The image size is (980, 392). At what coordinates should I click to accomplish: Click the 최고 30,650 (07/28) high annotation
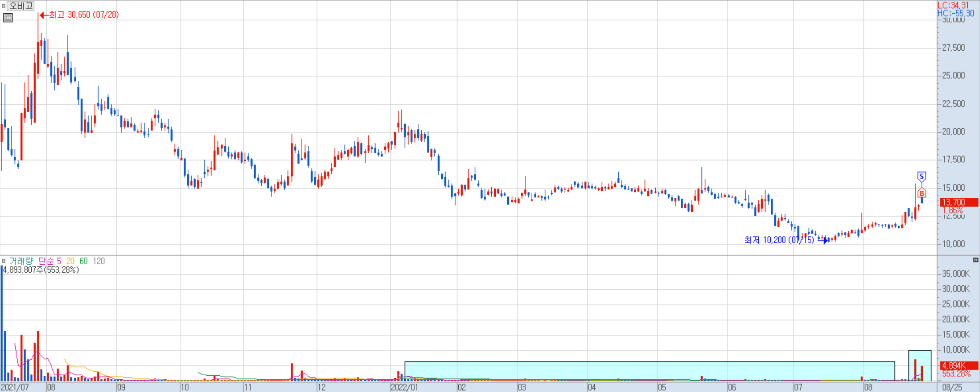tap(83, 15)
